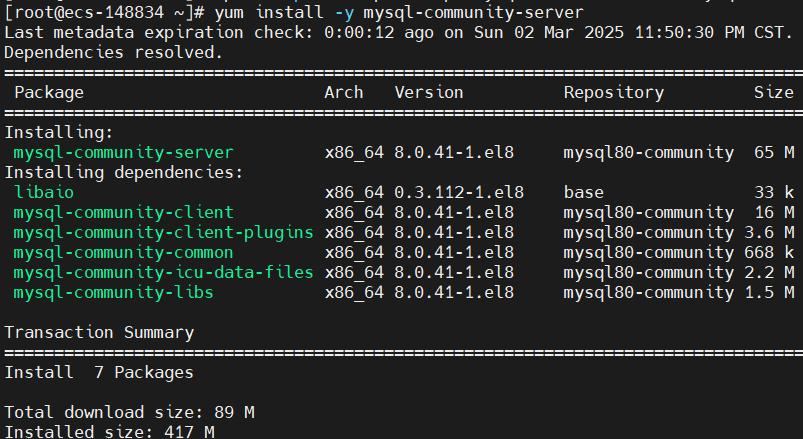Click the 'mysql-community-libs' package name

[x=113, y=292]
